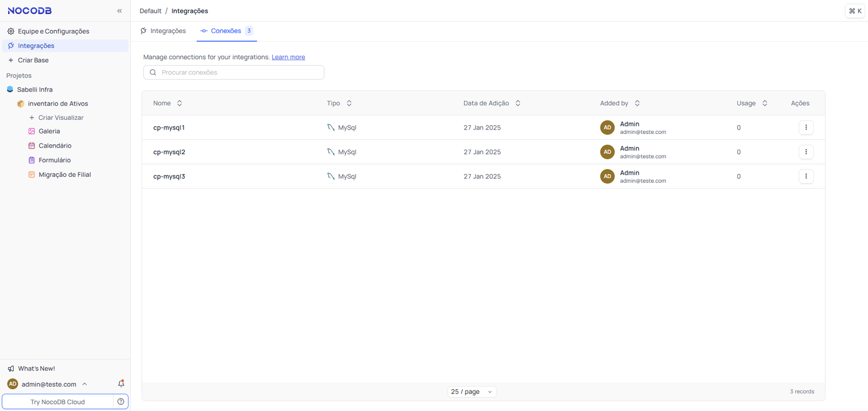Click the help question mark icon
Image resolution: width=868 pixels, height=411 pixels.
click(121, 402)
